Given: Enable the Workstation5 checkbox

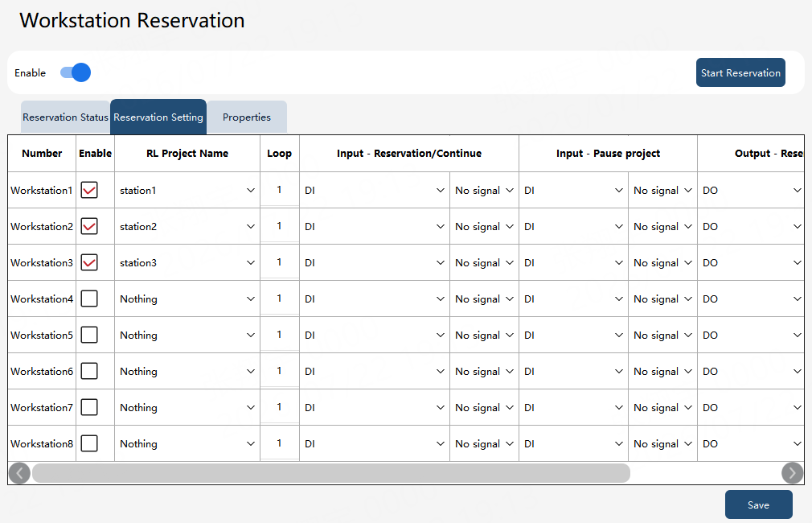Looking at the screenshot, I should tap(89, 335).
